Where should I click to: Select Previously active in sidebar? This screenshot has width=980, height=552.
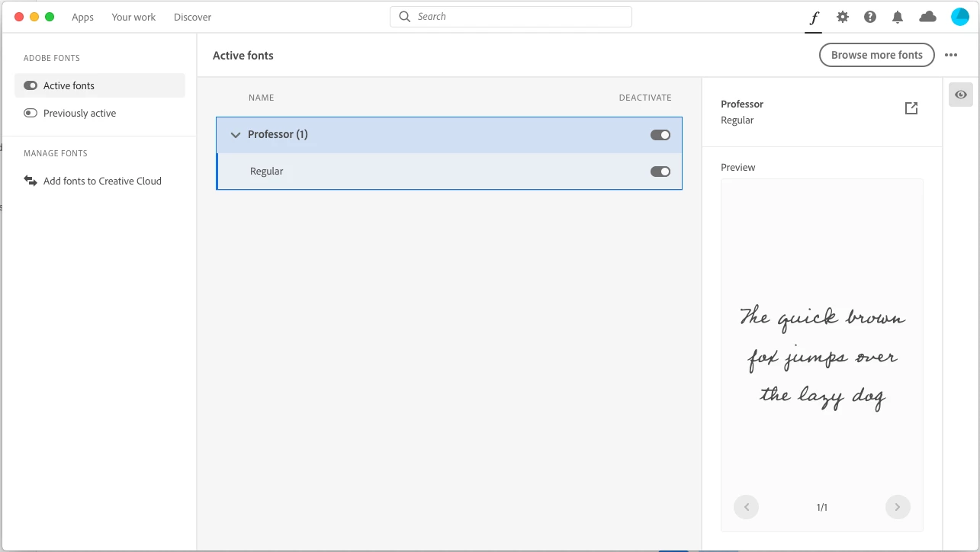point(100,113)
